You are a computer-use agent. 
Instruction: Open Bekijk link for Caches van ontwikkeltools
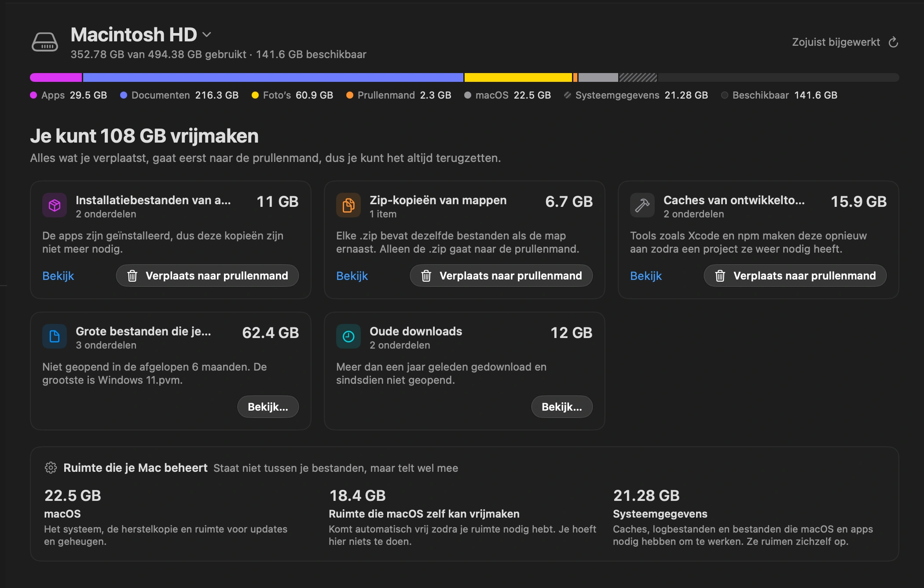(646, 276)
